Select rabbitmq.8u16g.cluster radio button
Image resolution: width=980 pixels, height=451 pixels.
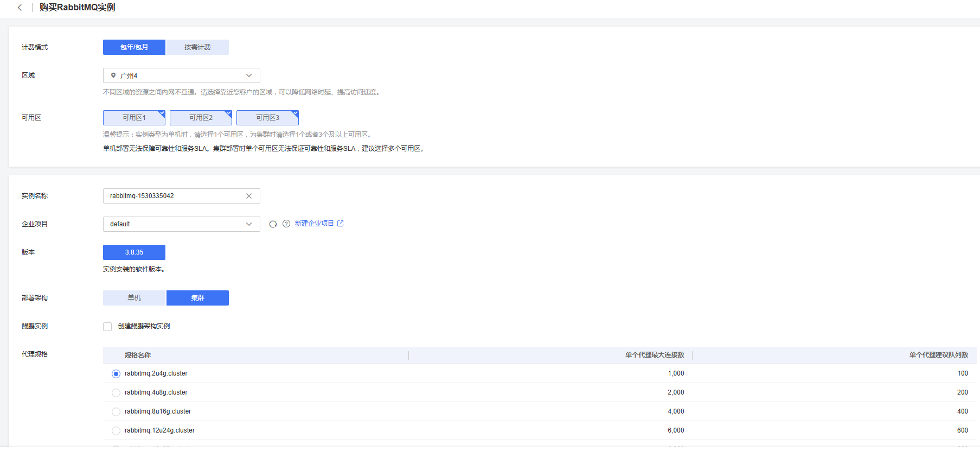click(116, 412)
